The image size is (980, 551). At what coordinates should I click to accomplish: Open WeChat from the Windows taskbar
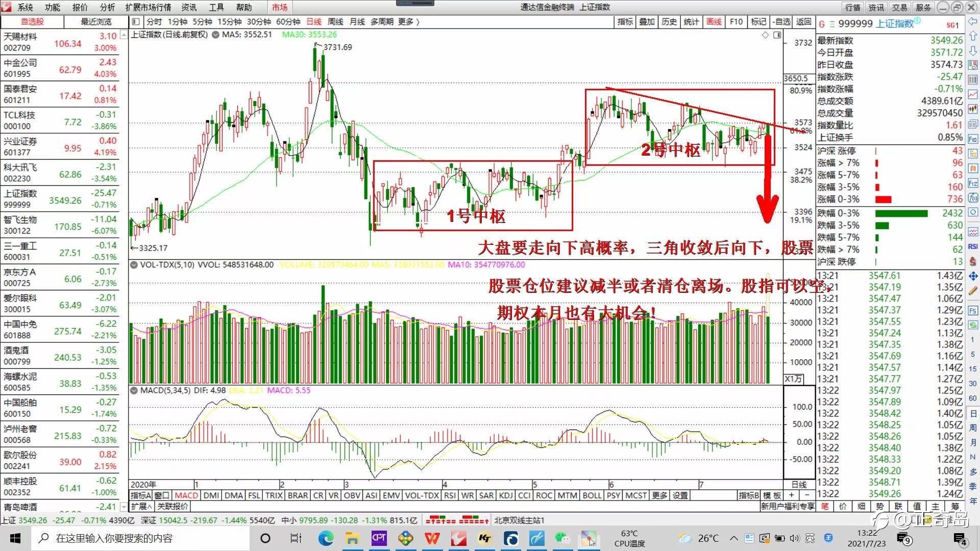point(563,538)
